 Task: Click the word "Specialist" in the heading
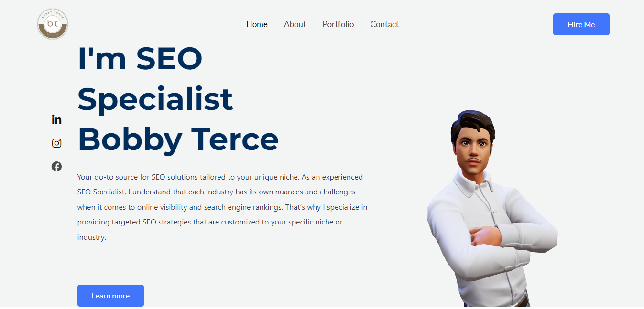[155, 99]
